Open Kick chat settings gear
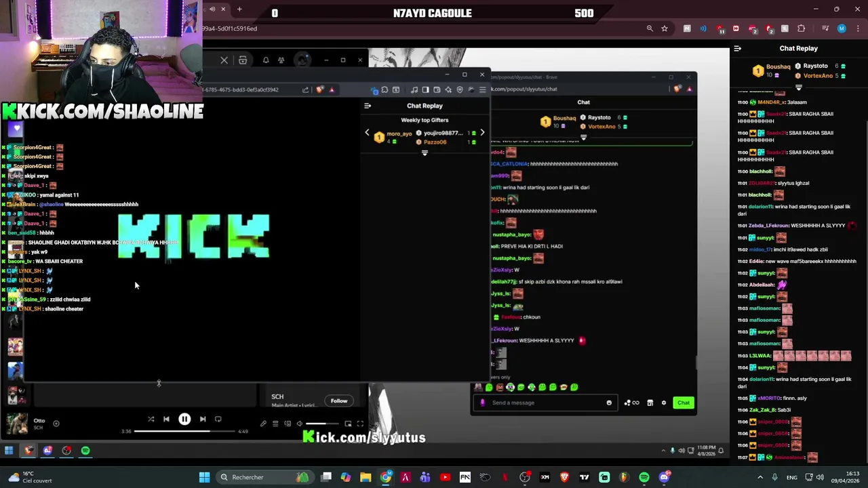This screenshot has width=868, height=488. click(664, 403)
